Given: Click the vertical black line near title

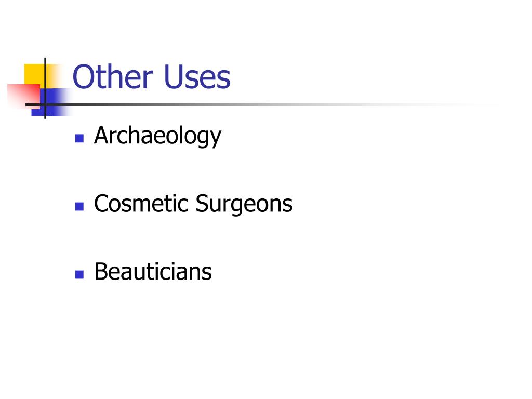Looking at the screenshot, I should (x=45, y=88).
